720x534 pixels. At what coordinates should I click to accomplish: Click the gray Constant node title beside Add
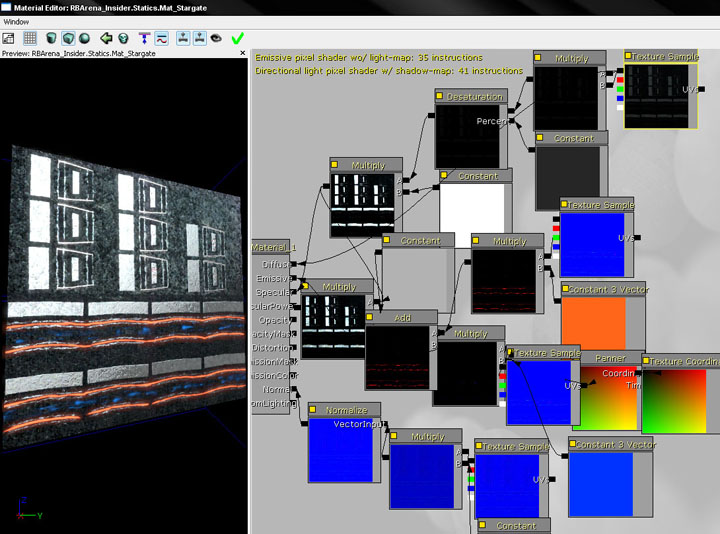click(419, 240)
